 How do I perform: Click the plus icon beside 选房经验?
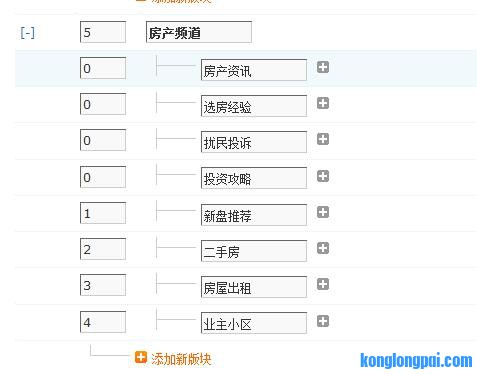[x=323, y=103]
